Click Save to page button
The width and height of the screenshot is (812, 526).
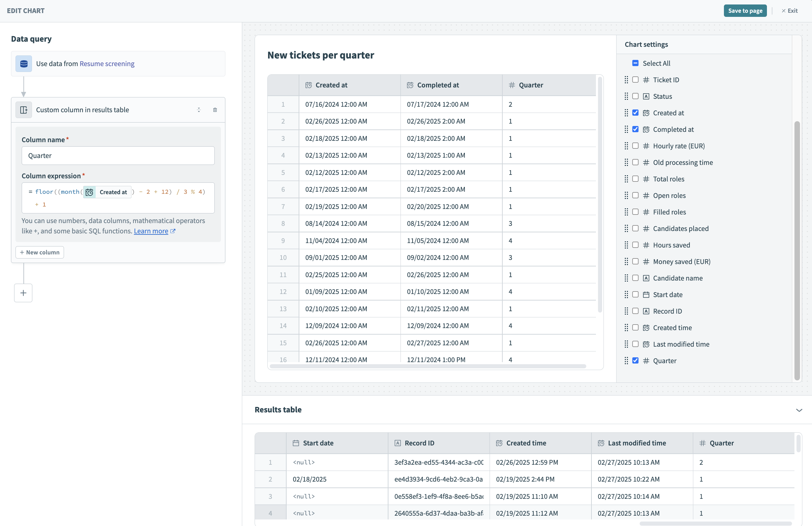(745, 11)
